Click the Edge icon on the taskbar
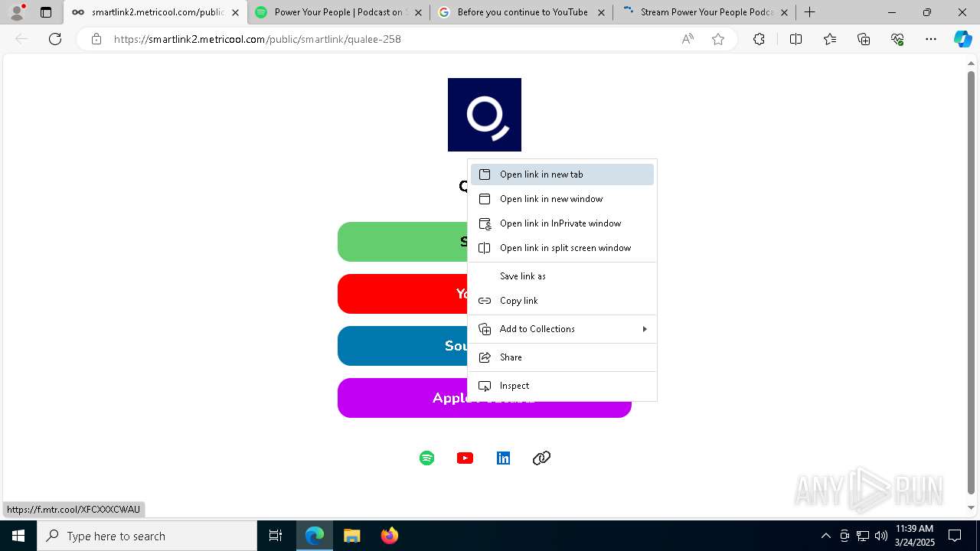Viewport: 980px width, 551px height. [315, 536]
